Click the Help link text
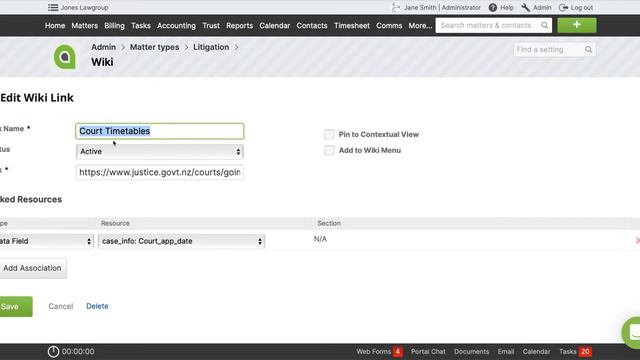The width and height of the screenshot is (640, 360). (x=507, y=7)
